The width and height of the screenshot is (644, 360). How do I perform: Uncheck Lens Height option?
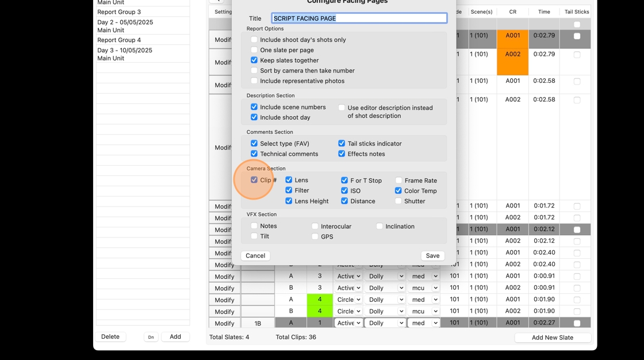coord(289,201)
